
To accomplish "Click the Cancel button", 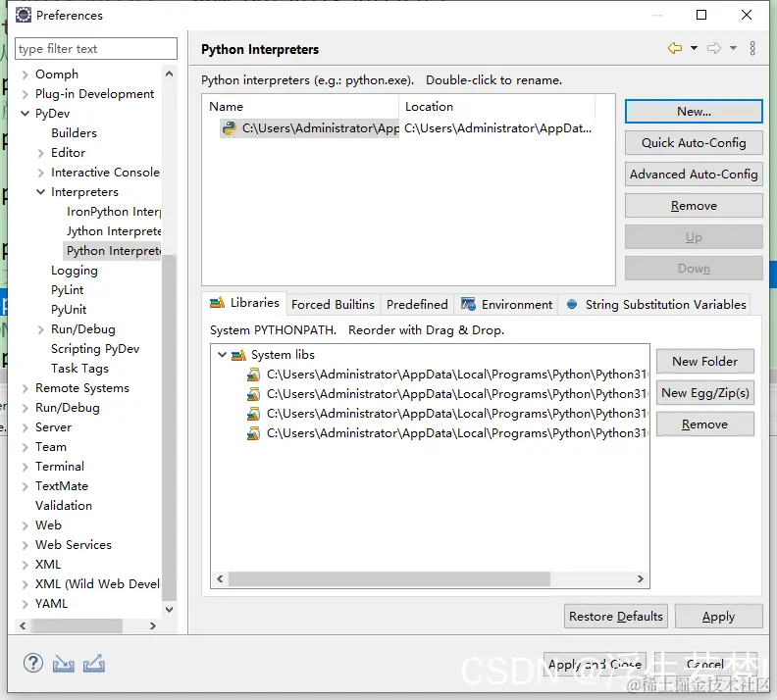I will (x=705, y=664).
